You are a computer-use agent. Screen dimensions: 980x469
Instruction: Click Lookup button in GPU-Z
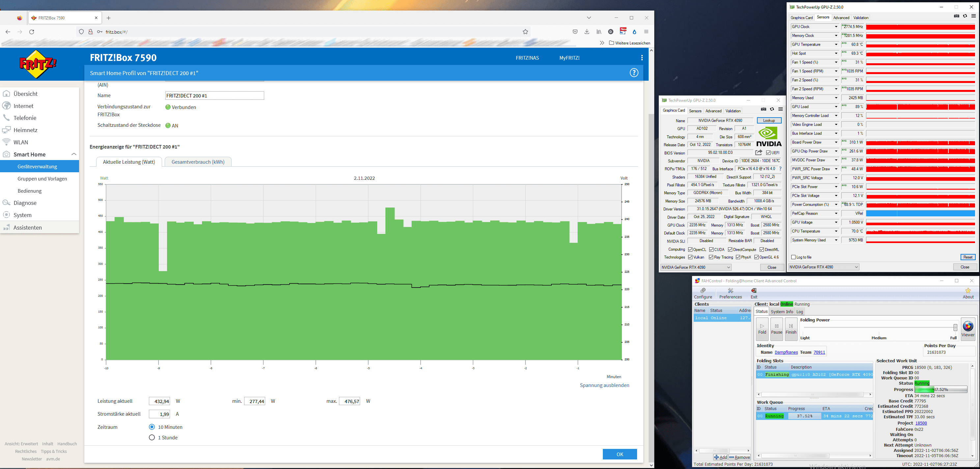point(769,121)
